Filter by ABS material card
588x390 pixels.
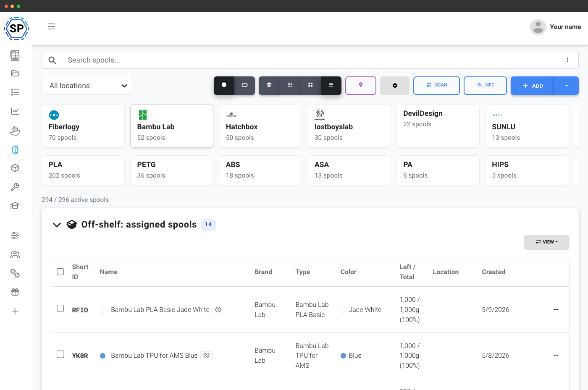tap(260, 170)
